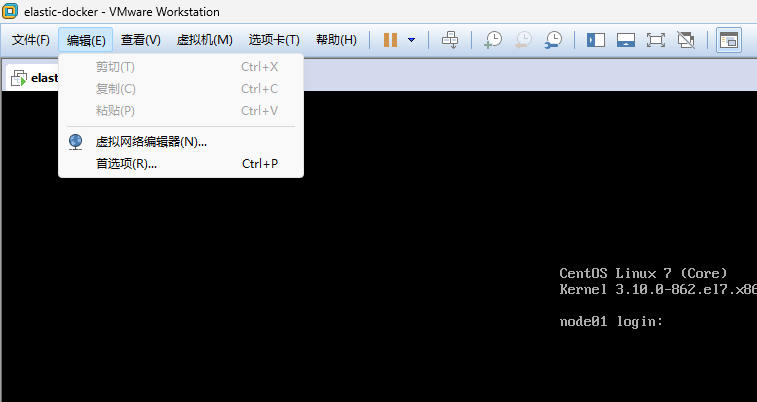Toggle the crossed-out console view icon

tap(686, 40)
